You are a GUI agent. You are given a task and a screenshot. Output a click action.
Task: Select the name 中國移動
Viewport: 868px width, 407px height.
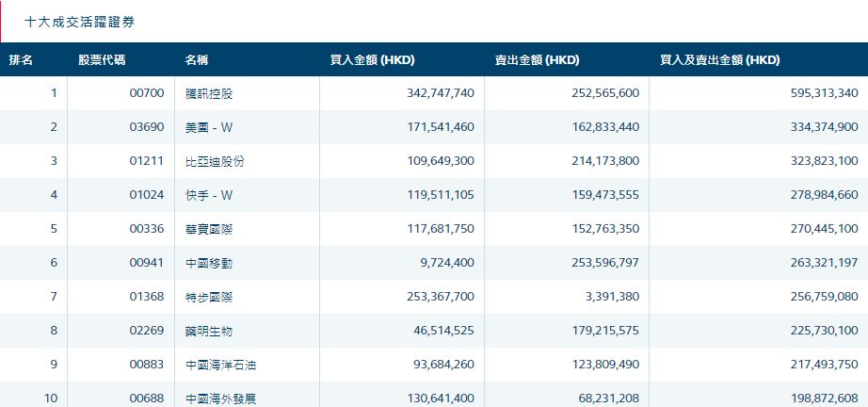(209, 263)
